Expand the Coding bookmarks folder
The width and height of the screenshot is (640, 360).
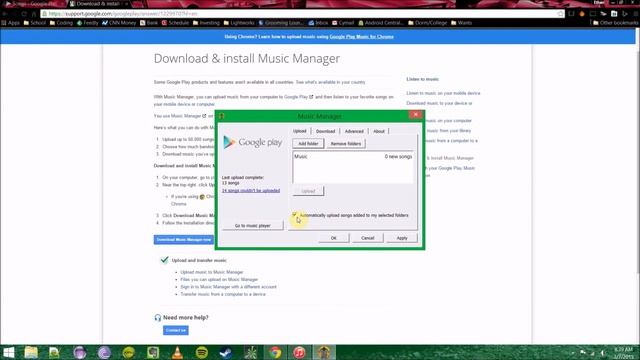pyautogui.click(x=61, y=23)
